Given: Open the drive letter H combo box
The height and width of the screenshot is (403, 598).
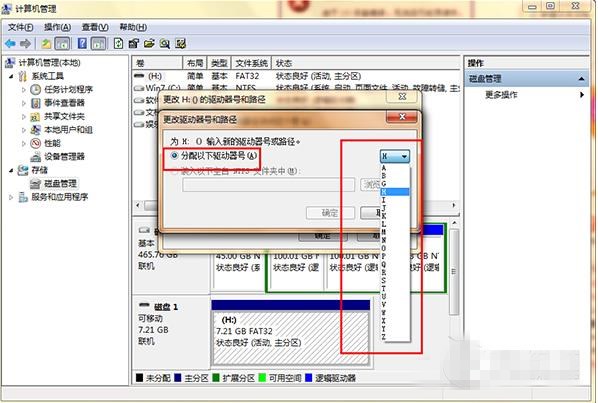Looking at the screenshot, I should (x=395, y=156).
